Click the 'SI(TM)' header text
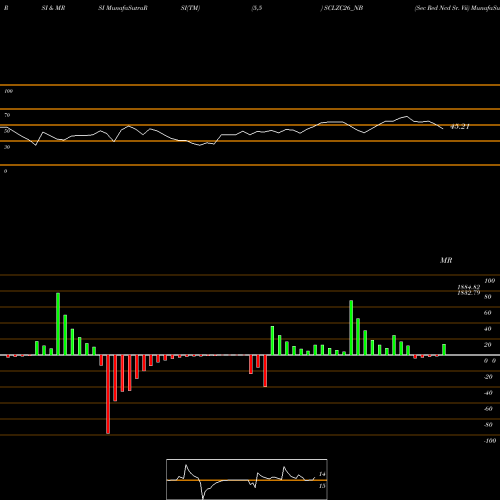Screen dimensions: 500x500 (x=190, y=8)
